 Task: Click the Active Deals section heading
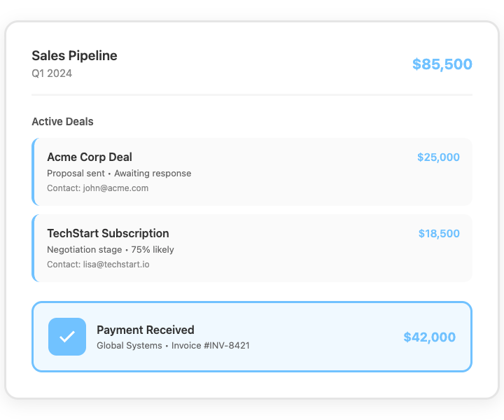(x=62, y=122)
